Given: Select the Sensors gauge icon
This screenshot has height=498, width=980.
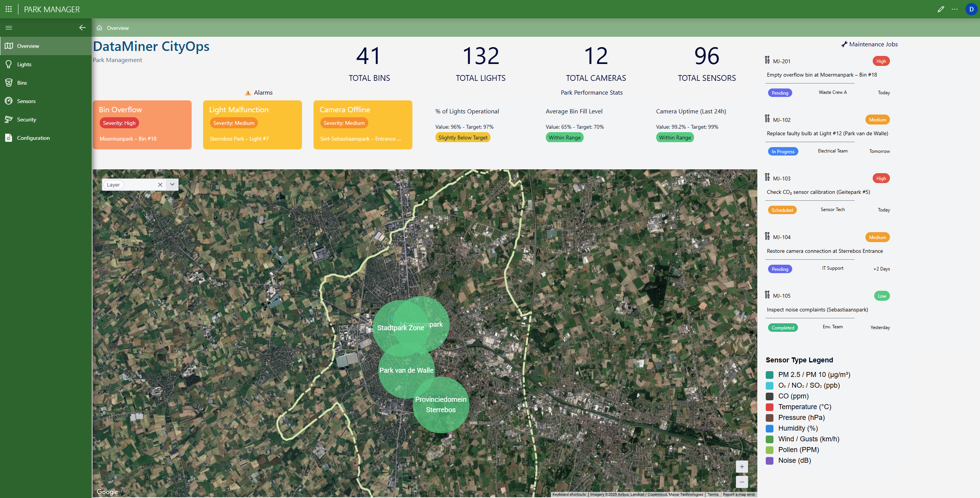Looking at the screenshot, I should 9,101.
